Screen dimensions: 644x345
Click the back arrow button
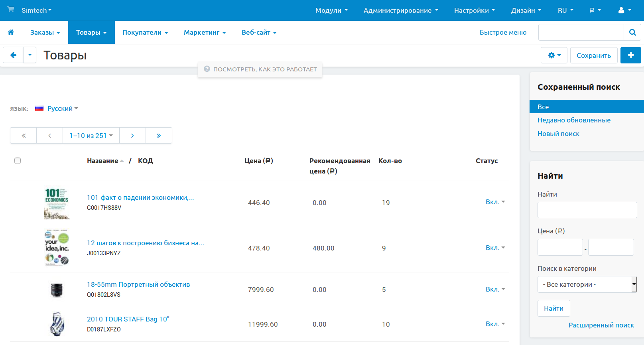point(13,55)
